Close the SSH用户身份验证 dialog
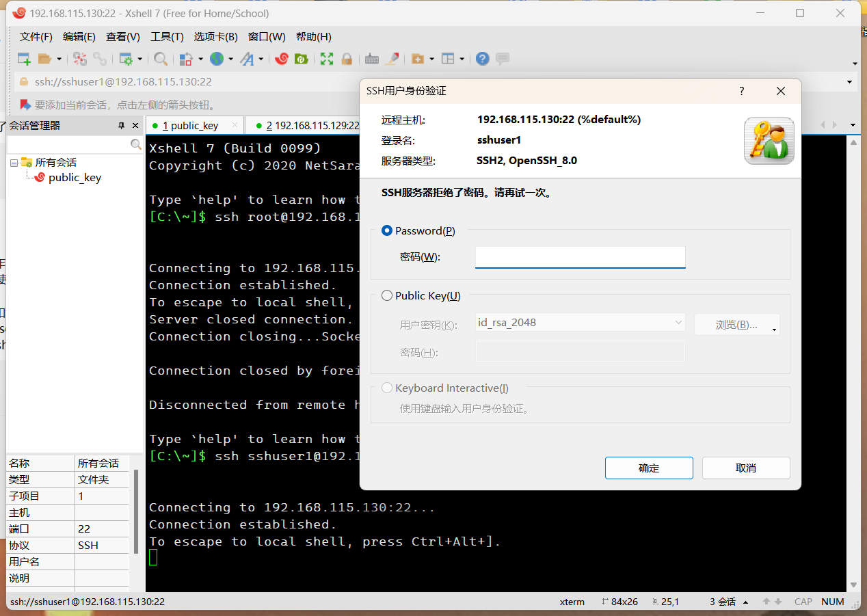The image size is (867, 616). point(780,92)
